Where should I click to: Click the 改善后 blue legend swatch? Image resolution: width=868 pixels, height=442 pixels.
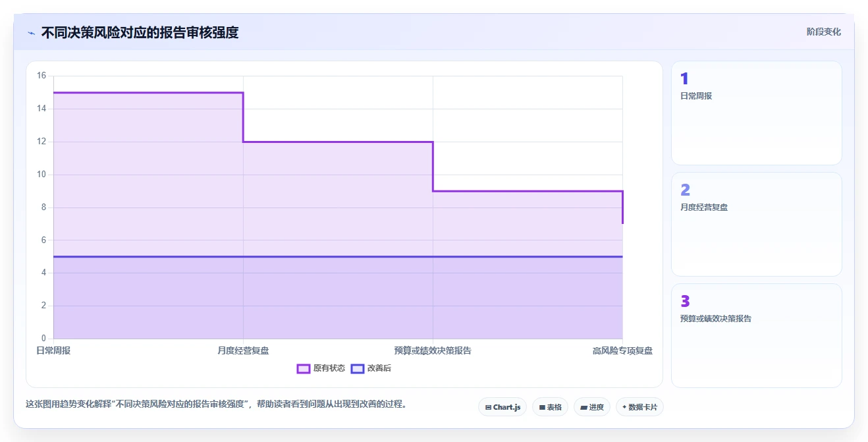click(x=358, y=368)
